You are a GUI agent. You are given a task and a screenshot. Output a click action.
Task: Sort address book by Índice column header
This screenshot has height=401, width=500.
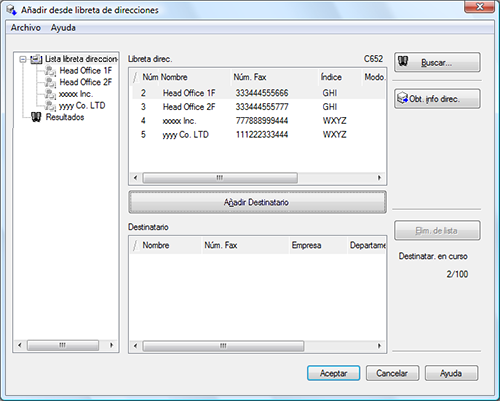click(340, 77)
